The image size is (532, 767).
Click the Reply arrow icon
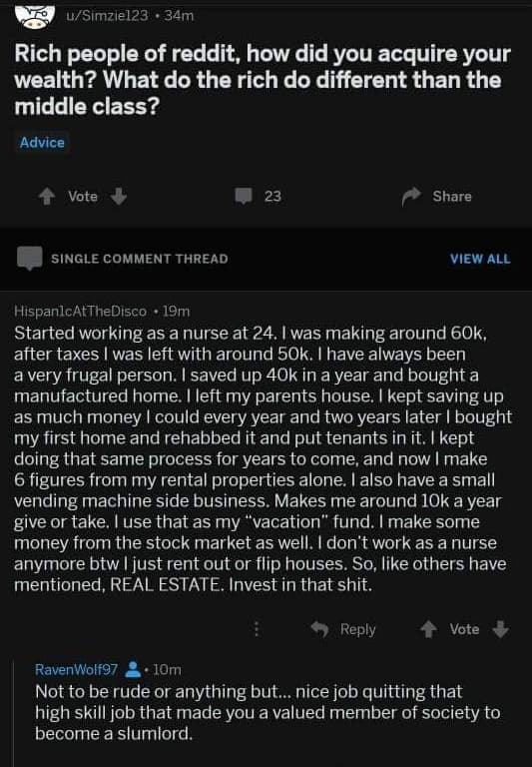point(319,629)
